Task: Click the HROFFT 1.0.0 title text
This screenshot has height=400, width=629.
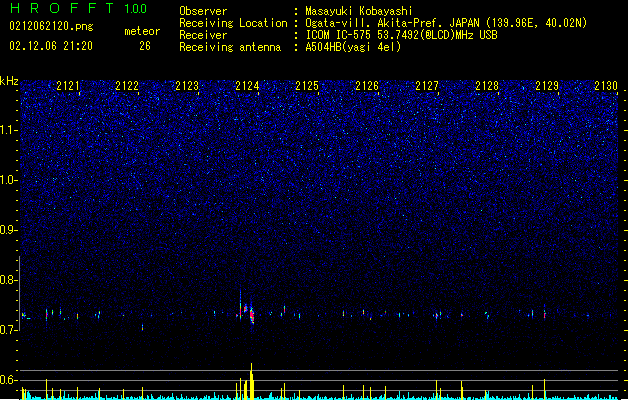Action: click(78, 8)
